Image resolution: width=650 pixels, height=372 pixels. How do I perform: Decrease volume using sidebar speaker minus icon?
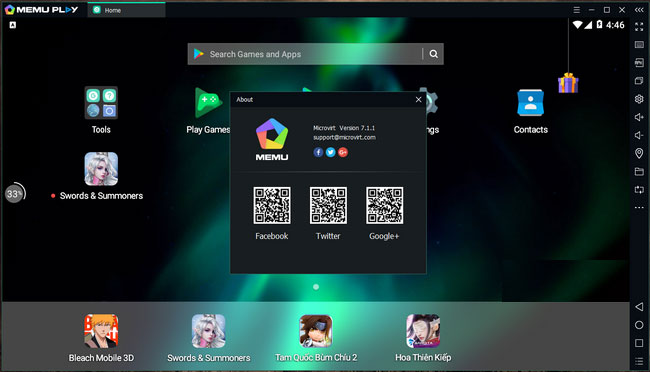point(639,135)
